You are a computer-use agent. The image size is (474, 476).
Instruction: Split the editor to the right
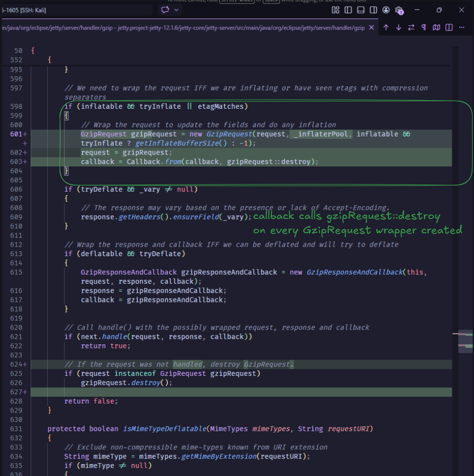(449, 28)
